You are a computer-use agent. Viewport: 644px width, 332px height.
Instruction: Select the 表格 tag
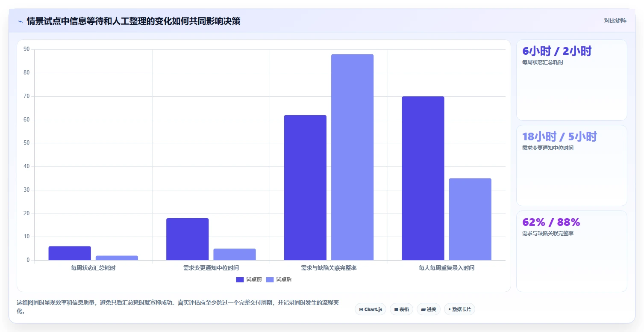[x=401, y=309]
